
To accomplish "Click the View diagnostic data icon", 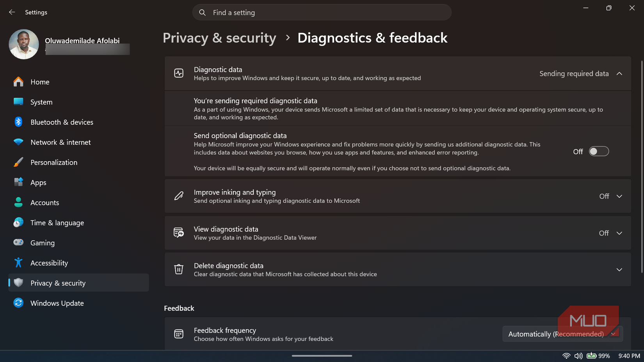I will tap(179, 233).
